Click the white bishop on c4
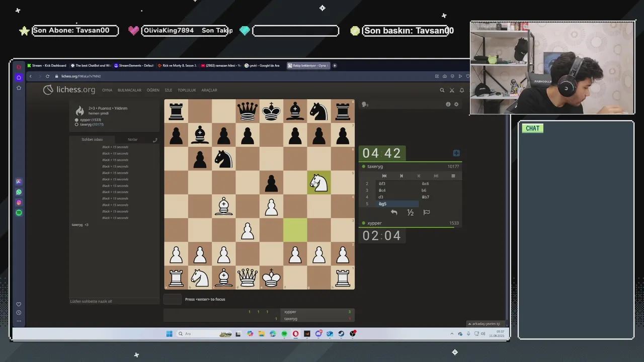The image size is (644, 362). coord(224,206)
